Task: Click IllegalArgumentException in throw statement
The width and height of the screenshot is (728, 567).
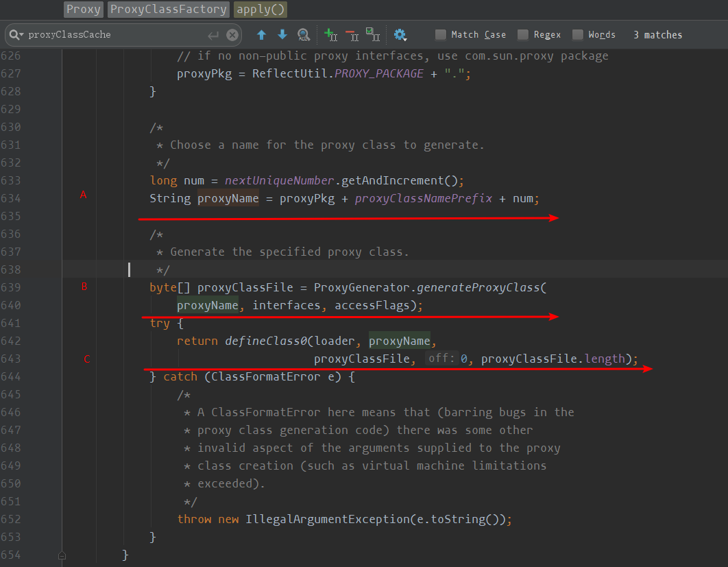Action: 327,519
